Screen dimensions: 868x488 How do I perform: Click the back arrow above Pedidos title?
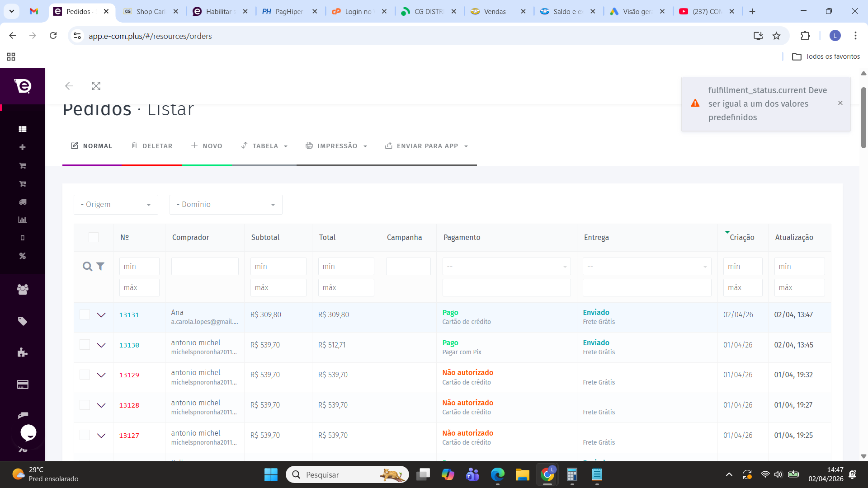coord(69,86)
